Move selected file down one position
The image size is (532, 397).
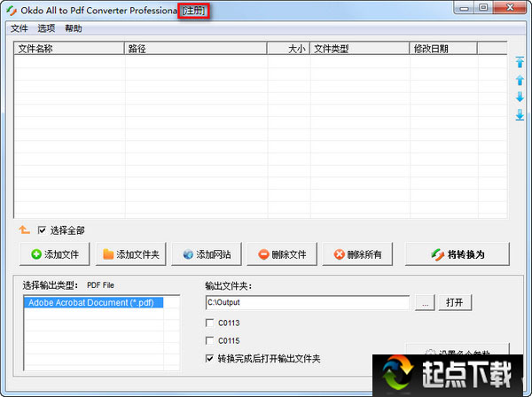click(x=520, y=97)
